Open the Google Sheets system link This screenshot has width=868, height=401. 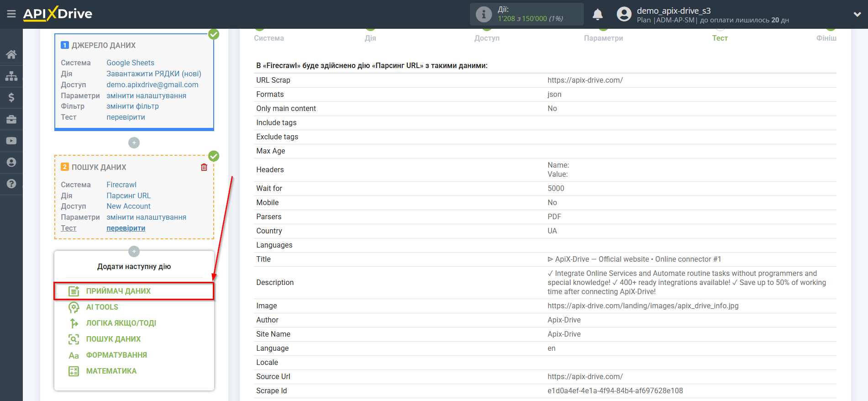(130, 63)
